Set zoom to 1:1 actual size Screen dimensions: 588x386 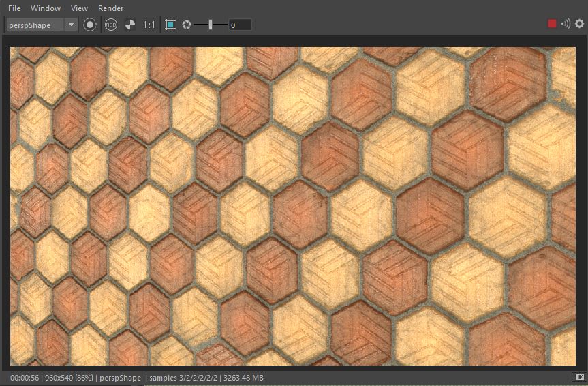tap(149, 25)
